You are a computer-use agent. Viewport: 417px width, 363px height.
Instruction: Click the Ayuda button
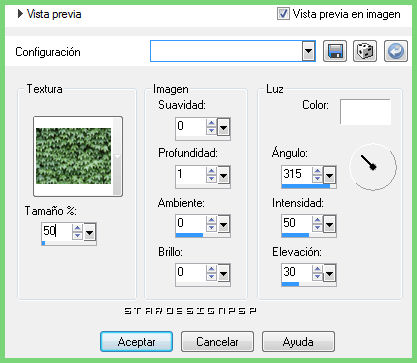pos(298,342)
